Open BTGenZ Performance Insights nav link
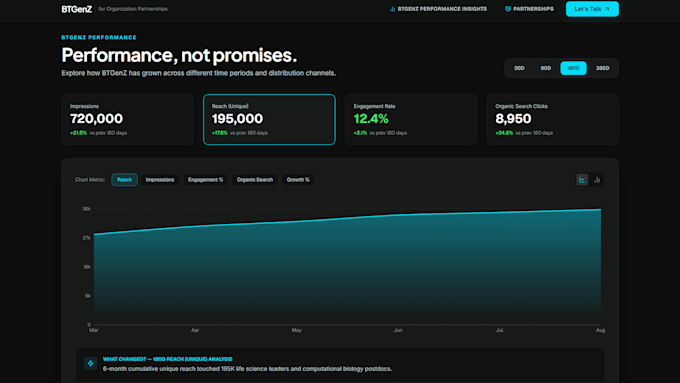 coord(438,9)
